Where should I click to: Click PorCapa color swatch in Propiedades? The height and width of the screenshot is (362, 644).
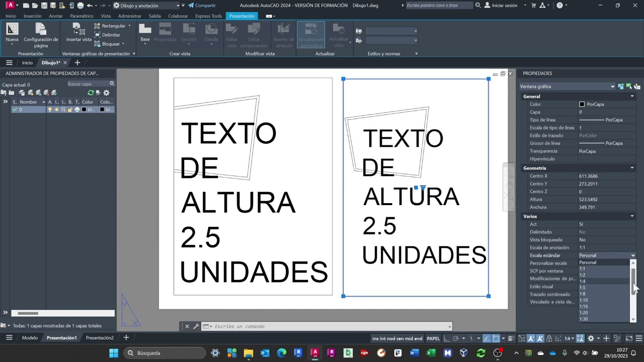pyautogui.click(x=582, y=104)
